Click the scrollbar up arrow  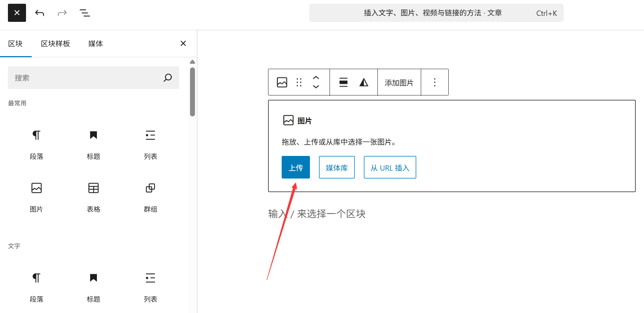coord(192,62)
